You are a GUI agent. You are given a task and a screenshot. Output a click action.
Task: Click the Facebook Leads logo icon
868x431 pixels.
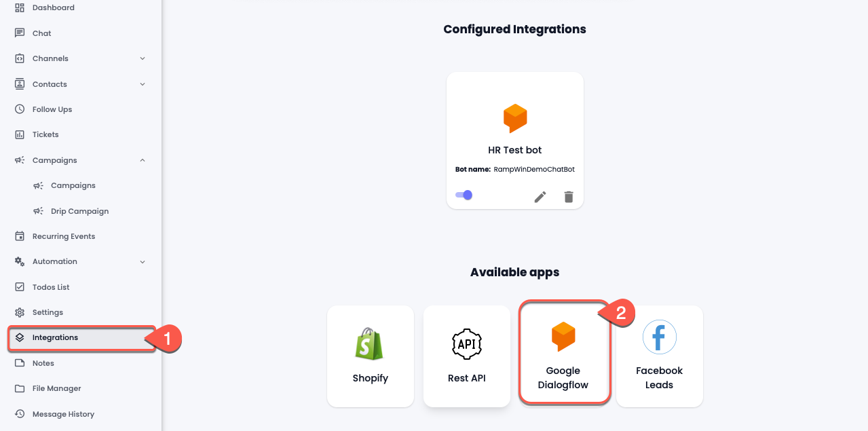(660, 337)
